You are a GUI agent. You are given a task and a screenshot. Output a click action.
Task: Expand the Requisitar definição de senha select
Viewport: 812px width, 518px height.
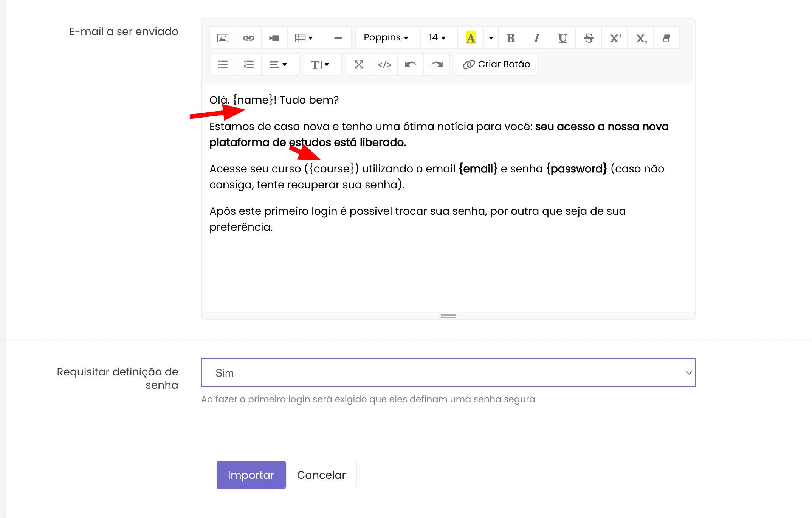[448, 373]
